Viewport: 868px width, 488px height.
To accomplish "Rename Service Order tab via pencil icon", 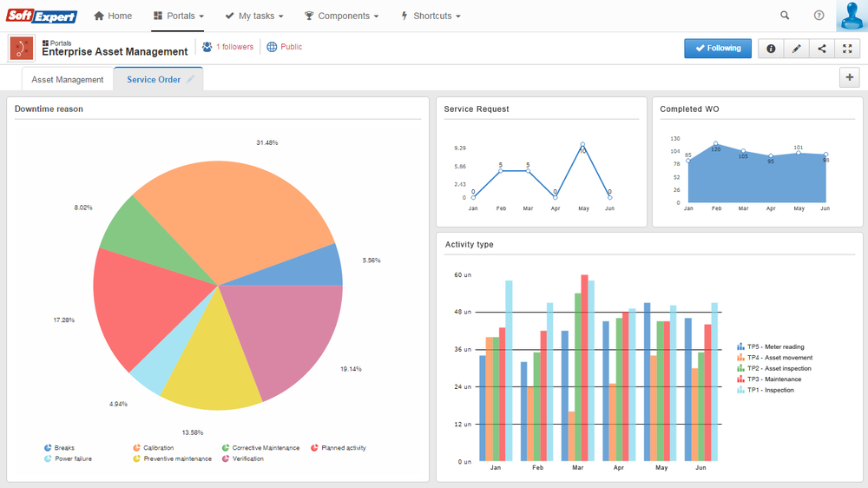I will 190,79.
